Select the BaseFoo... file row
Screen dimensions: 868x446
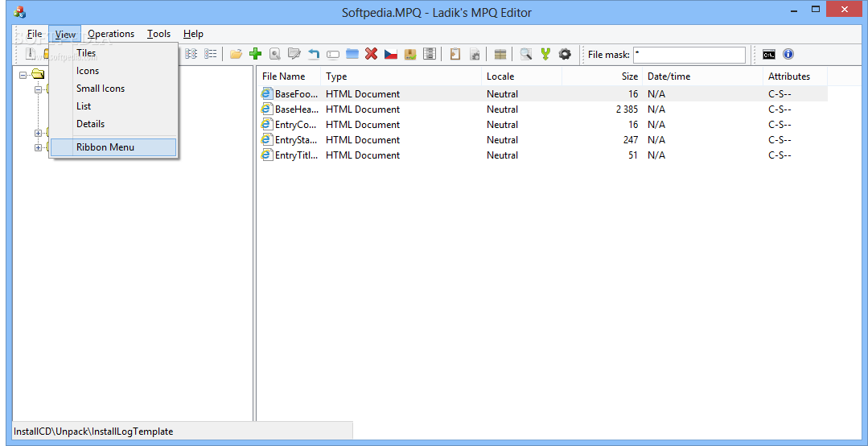pyautogui.click(x=542, y=94)
